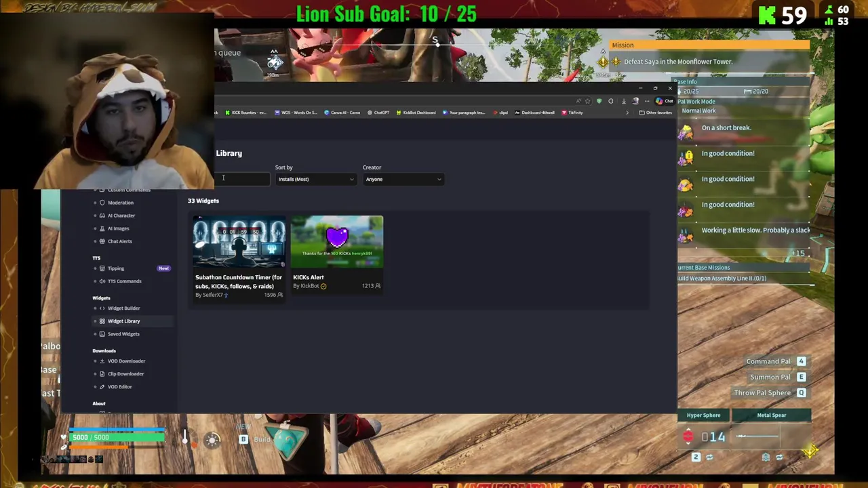
Task: Click 'Build Weapon Assembly Line II' mission
Action: 722,279
